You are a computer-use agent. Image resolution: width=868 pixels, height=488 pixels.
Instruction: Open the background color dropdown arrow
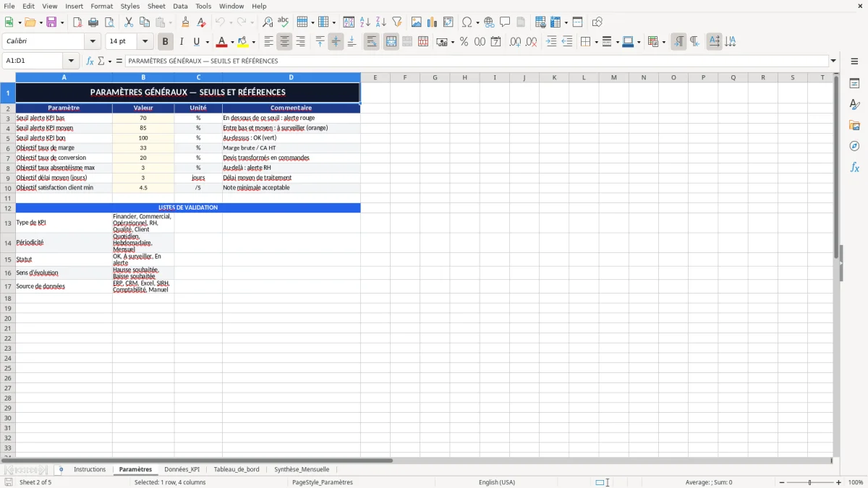click(x=253, y=42)
